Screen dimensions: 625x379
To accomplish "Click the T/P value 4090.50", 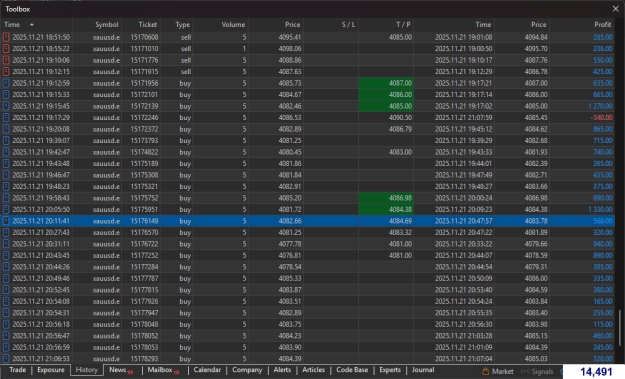I will coord(400,118).
